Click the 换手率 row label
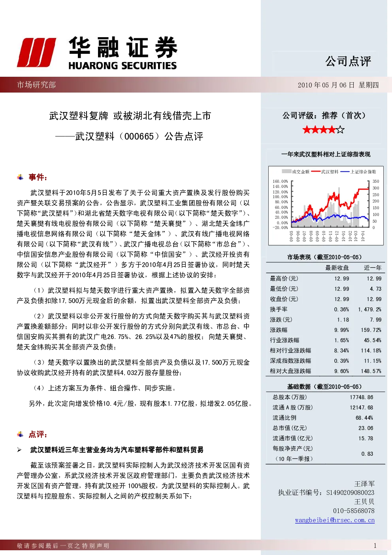The image size is (392, 555). (279, 309)
